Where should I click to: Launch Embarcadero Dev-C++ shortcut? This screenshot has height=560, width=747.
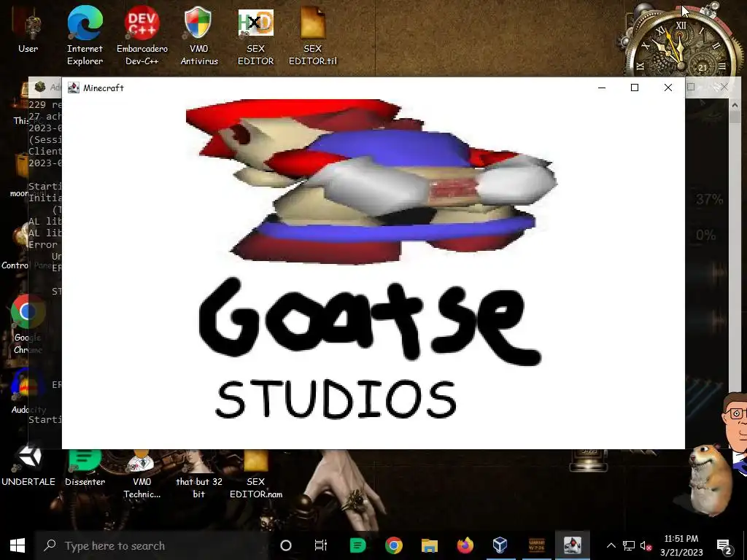(142, 36)
